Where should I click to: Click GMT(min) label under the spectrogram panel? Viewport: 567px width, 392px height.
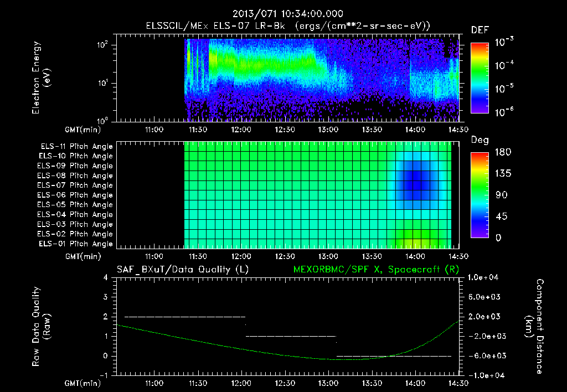point(83,130)
